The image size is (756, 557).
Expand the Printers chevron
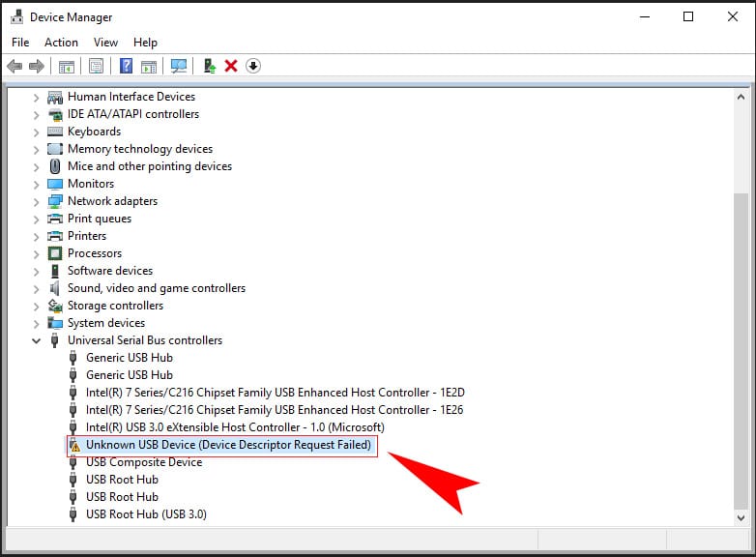click(x=36, y=237)
